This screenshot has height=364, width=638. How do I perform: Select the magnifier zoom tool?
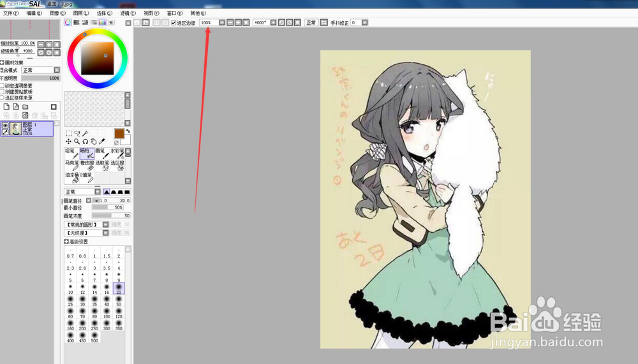click(77, 142)
